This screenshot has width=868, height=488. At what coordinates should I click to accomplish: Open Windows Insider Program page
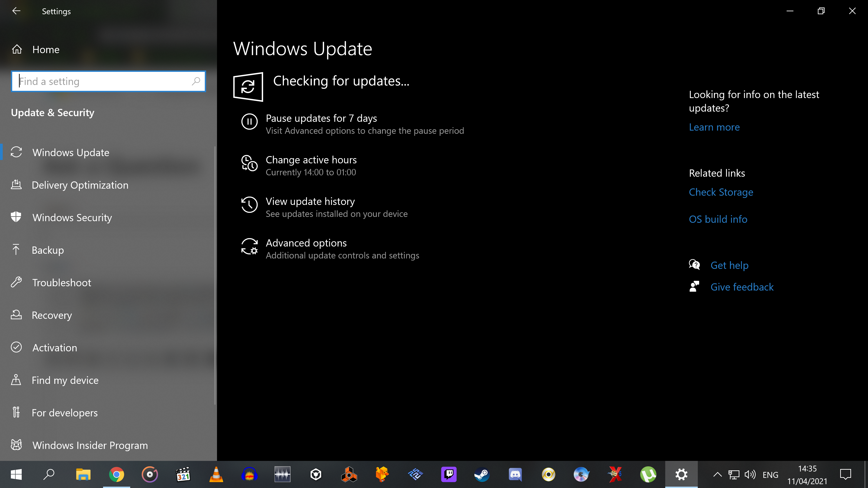tap(90, 445)
